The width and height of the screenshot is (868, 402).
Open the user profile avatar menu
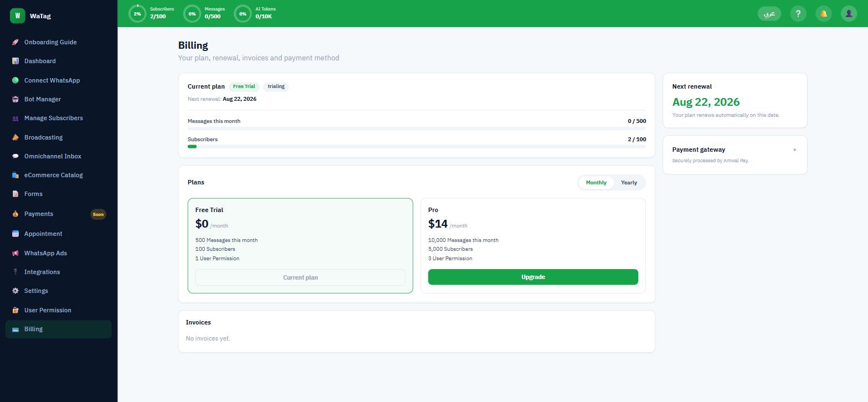click(849, 14)
